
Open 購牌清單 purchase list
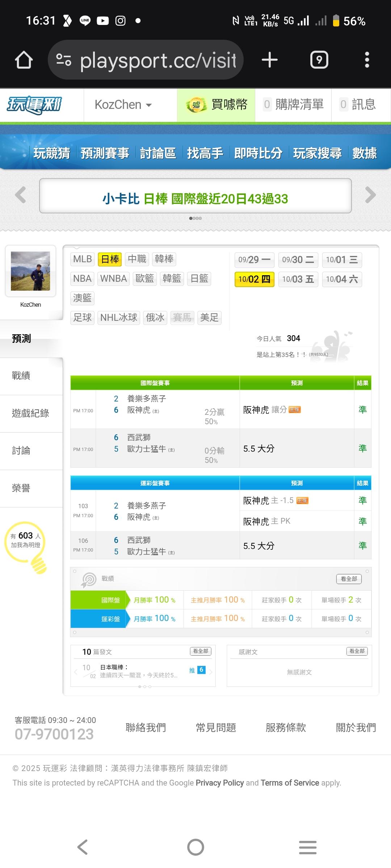[293, 105]
